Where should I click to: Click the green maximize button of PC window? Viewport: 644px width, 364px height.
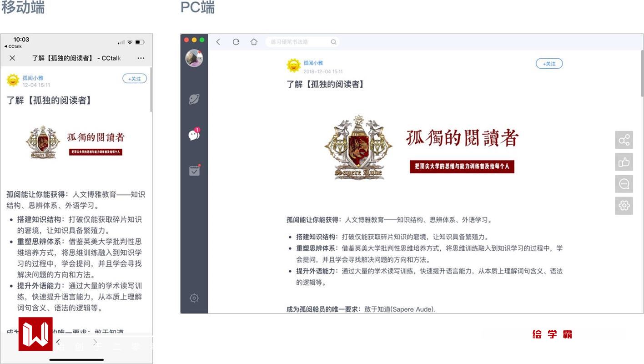202,40
